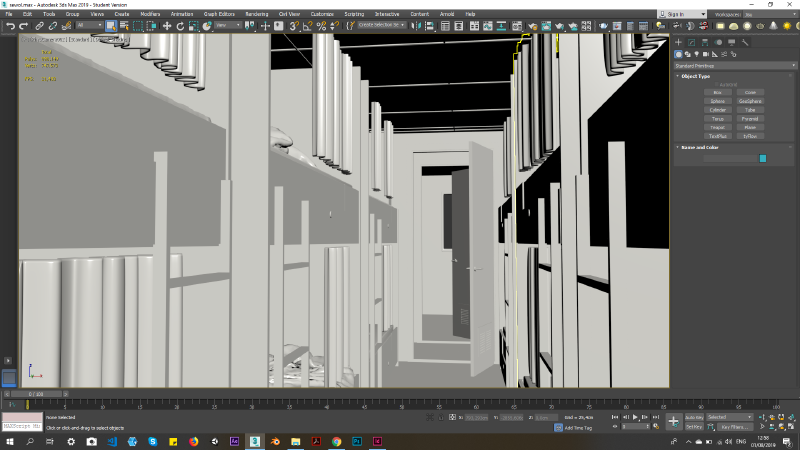The width and height of the screenshot is (800, 450).
Task: Select the Rotate transform tool
Action: click(178, 25)
